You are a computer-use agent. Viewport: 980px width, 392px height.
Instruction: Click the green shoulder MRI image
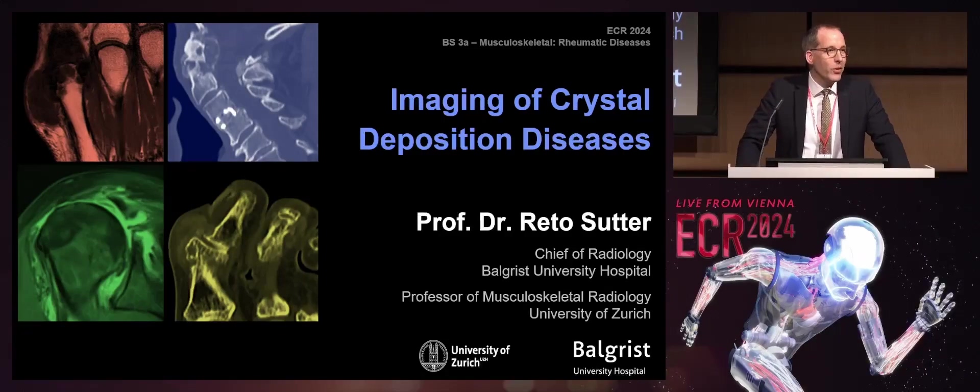point(91,243)
